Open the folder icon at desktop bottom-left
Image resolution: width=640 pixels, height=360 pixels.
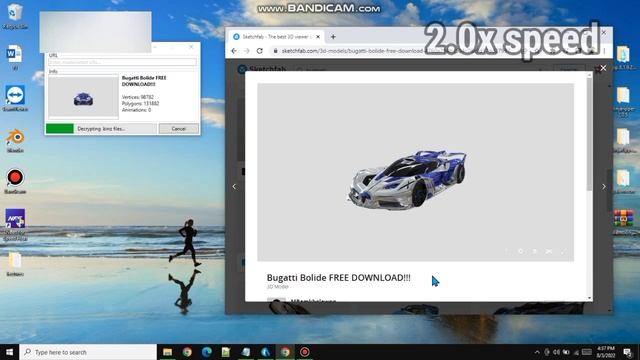tap(15, 264)
